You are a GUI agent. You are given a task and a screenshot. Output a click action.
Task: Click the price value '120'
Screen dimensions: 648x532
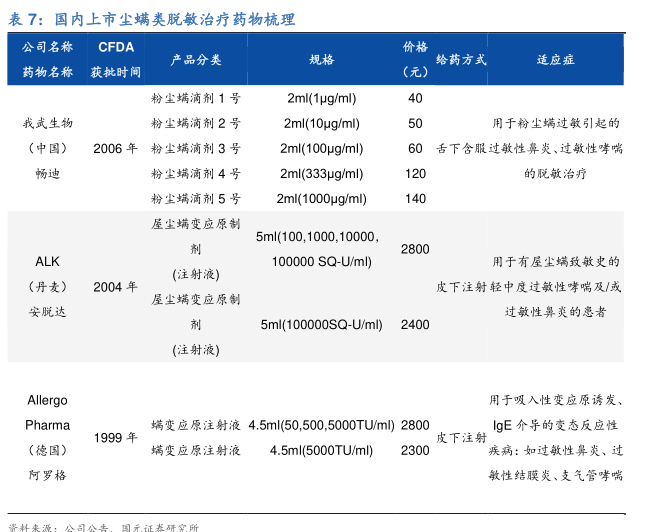[415, 173]
